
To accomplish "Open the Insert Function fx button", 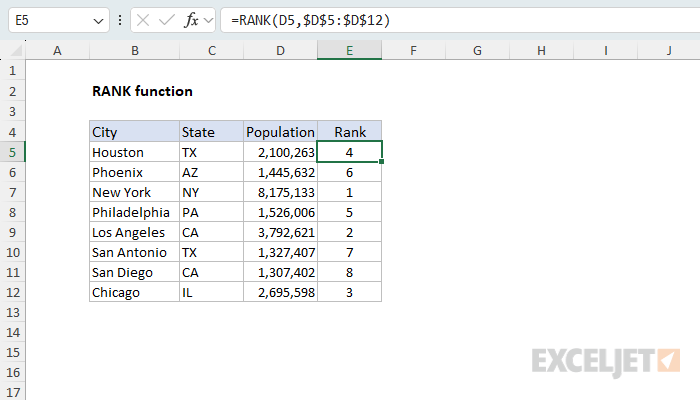I will coord(191,20).
